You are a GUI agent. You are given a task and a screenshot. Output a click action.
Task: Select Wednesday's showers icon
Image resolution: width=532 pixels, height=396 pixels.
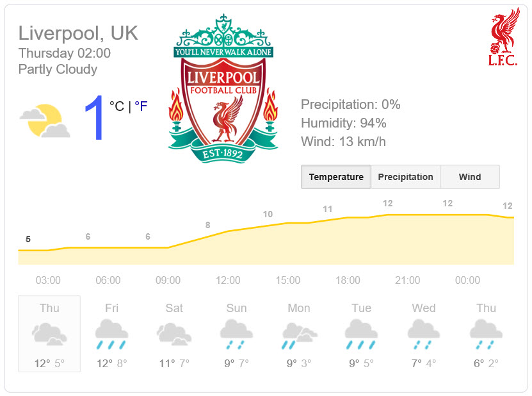424,334
